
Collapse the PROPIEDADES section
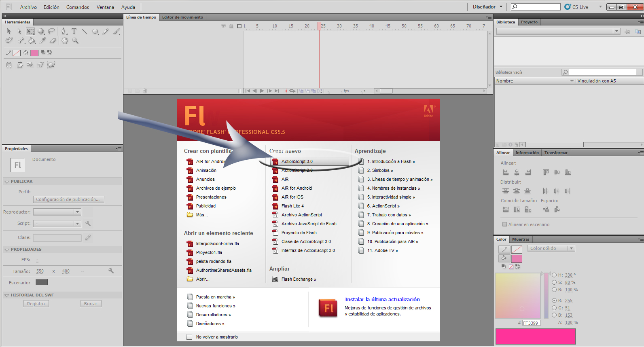tap(6, 250)
